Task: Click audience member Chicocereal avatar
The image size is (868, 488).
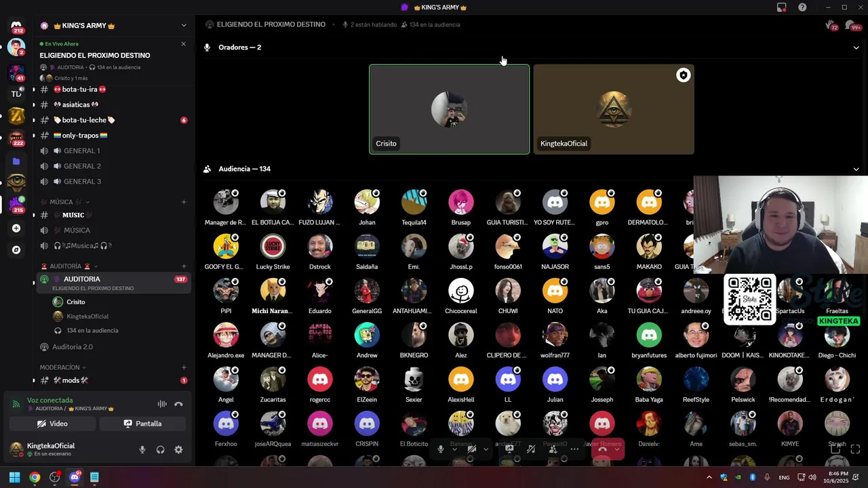Action: point(461,291)
